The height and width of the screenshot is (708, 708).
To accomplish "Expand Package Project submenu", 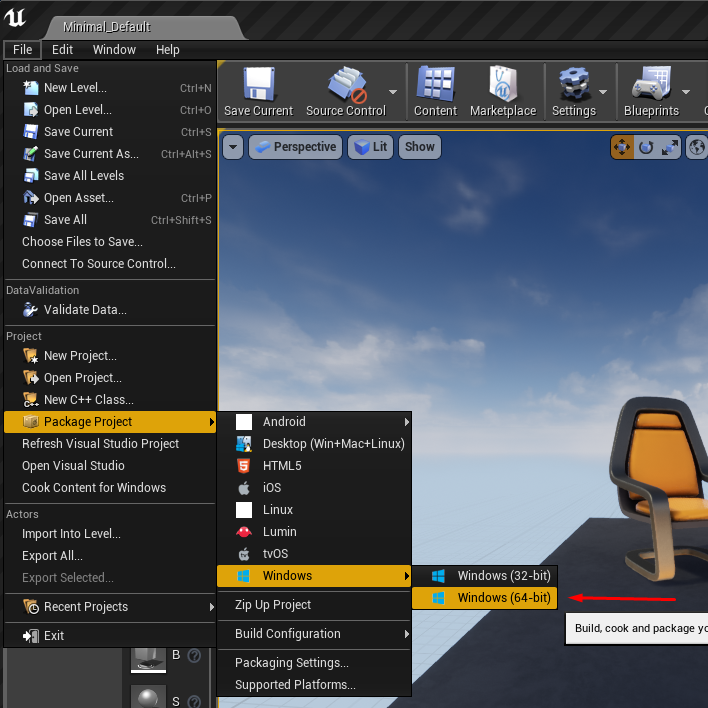I will pos(110,422).
